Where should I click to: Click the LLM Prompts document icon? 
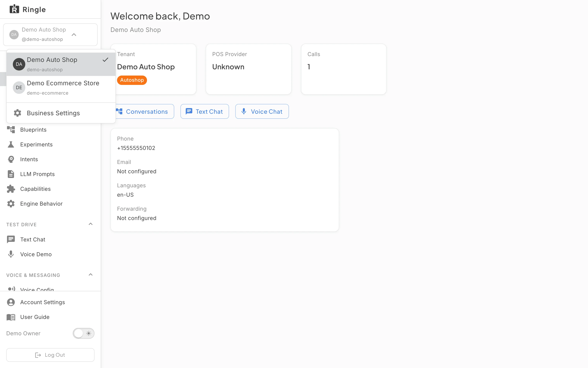click(x=11, y=174)
